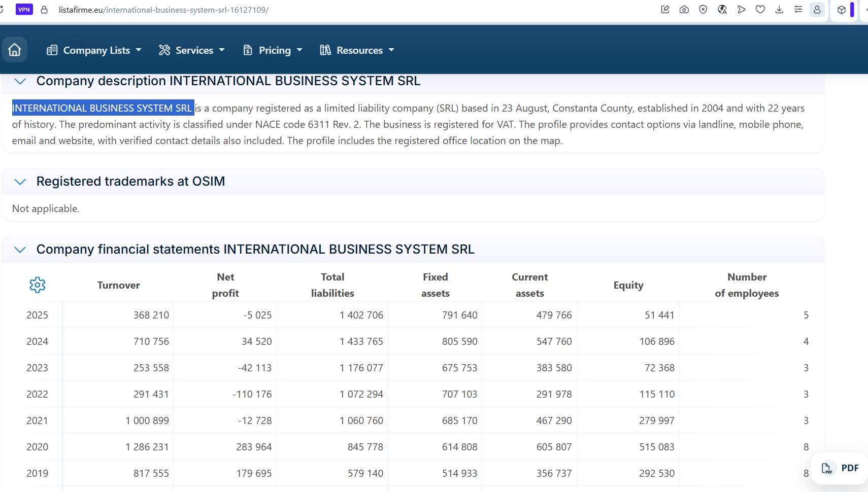This screenshot has width=868, height=492.
Task: Click equity value 515 083
Action: 657,447
